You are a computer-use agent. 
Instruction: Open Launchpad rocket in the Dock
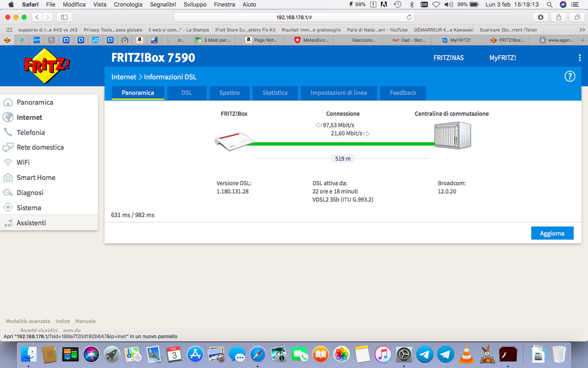(x=112, y=354)
